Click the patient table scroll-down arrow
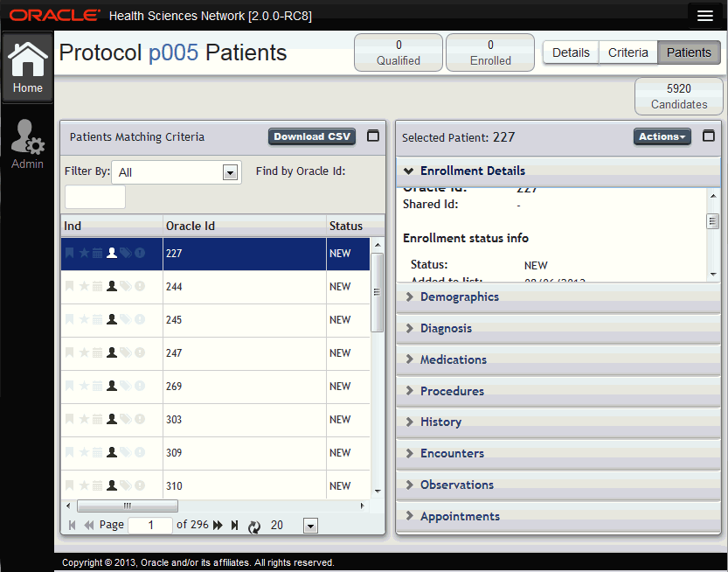This screenshot has width=728, height=572. click(378, 492)
